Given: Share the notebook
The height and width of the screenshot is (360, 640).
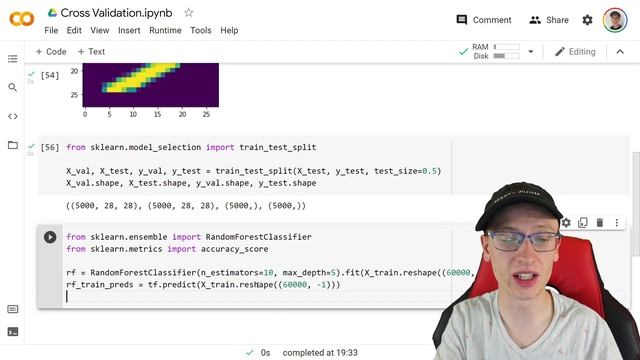Looking at the screenshot, I should pyautogui.click(x=548, y=20).
